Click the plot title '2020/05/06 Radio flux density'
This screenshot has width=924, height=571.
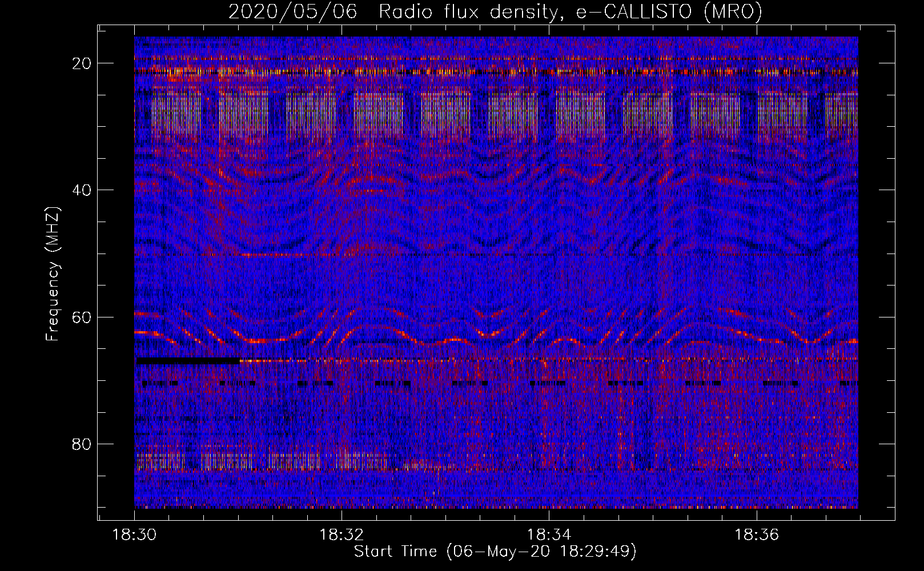pos(495,11)
